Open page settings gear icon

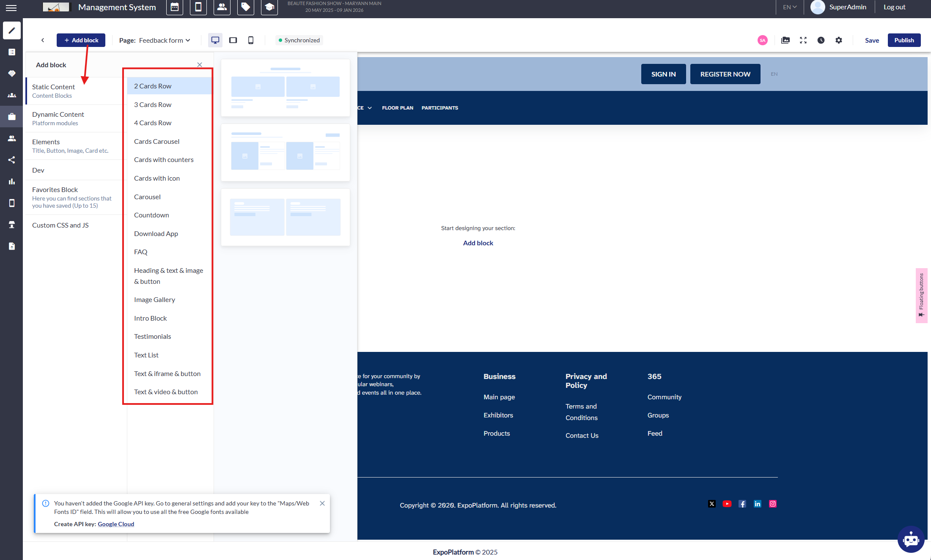[839, 40]
